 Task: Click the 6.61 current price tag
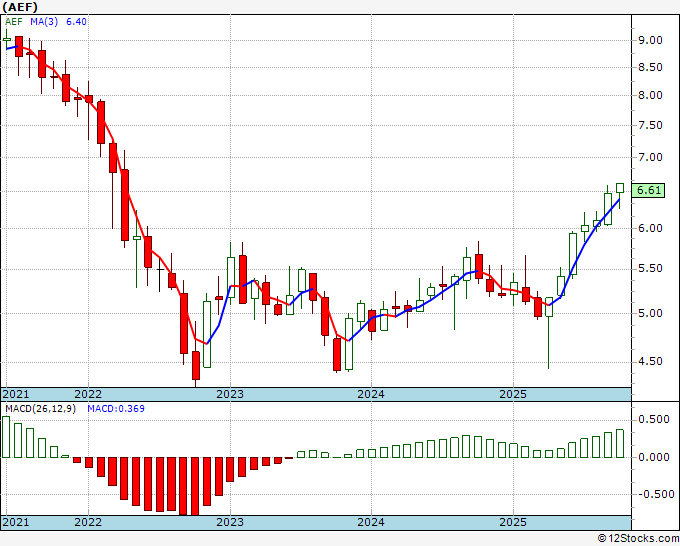point(648,190)
